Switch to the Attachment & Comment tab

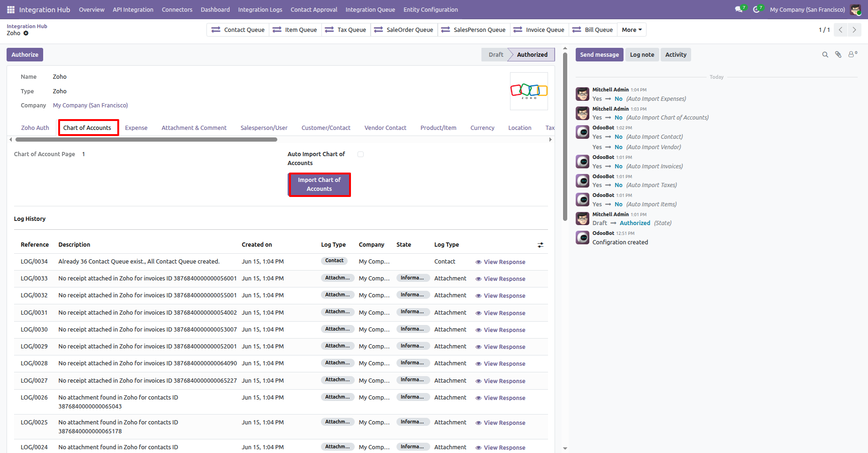[x=194, y=128]
